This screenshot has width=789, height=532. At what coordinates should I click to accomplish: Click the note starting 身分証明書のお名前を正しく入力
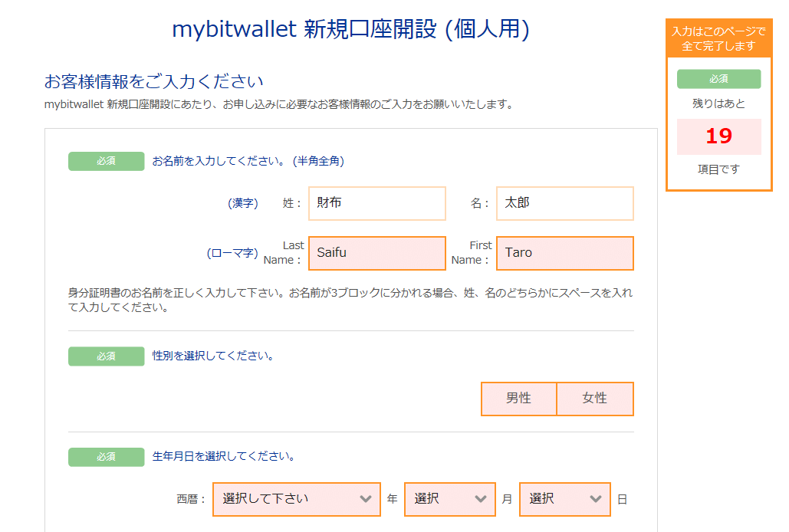350,300
